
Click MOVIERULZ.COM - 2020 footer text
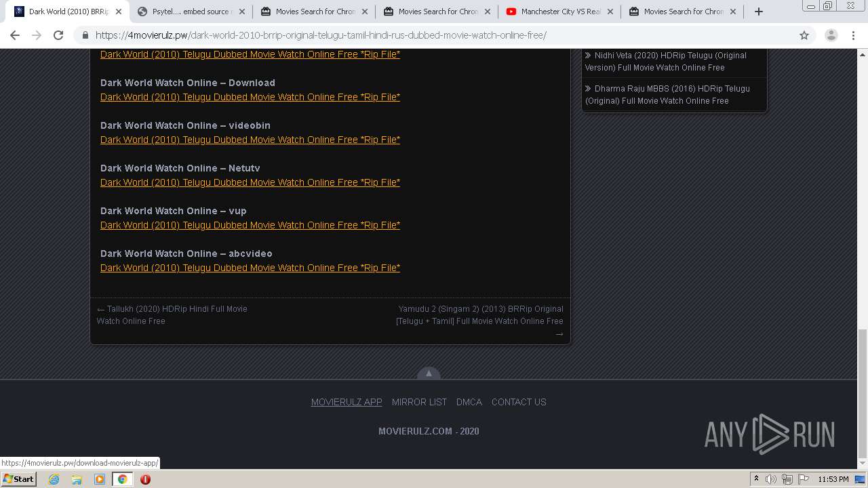[429, 431]
